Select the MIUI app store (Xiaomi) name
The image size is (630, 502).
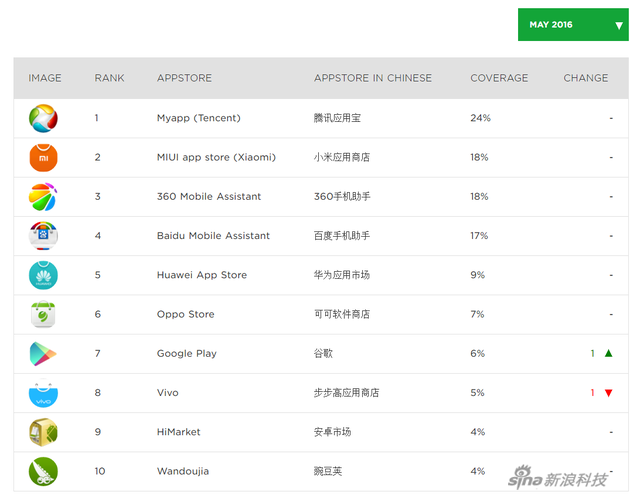[x=217, y=157]
